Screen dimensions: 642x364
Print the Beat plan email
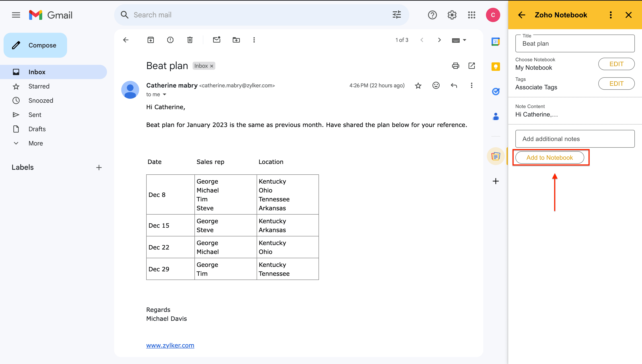click(455, 66)
